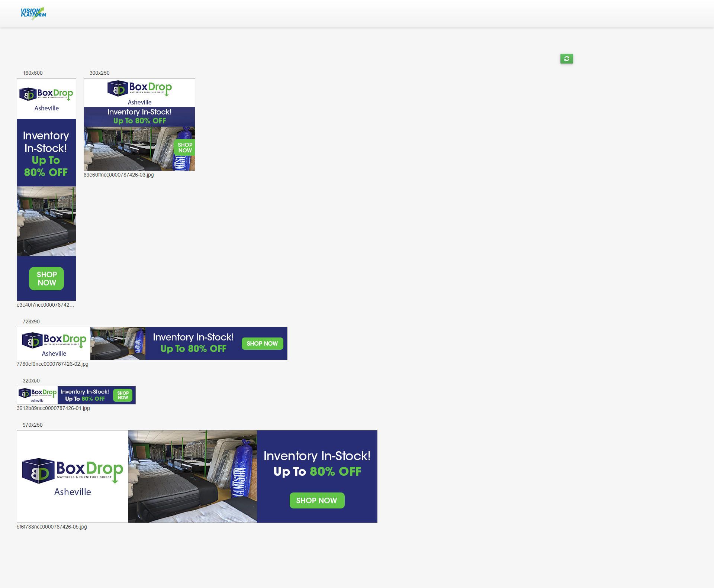The image size is (714, 588).
Task: Click the green refresh icon button
Action: click(566, 59)
